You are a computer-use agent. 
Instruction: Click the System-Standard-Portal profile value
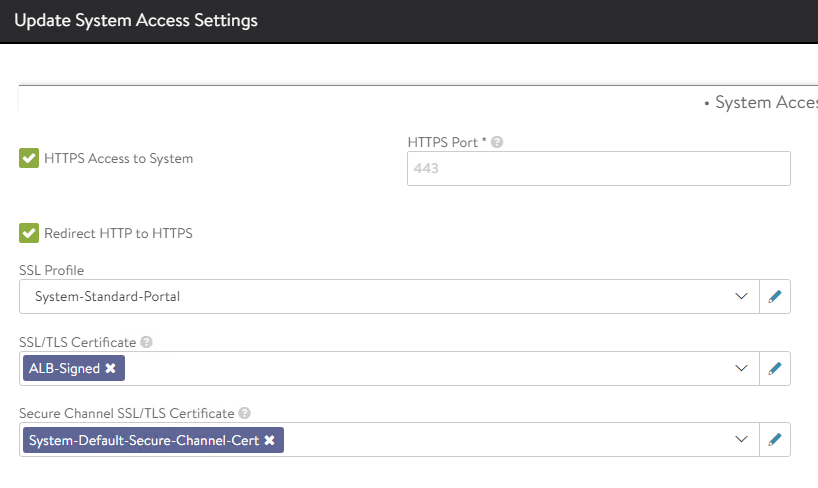click(107, 297)
